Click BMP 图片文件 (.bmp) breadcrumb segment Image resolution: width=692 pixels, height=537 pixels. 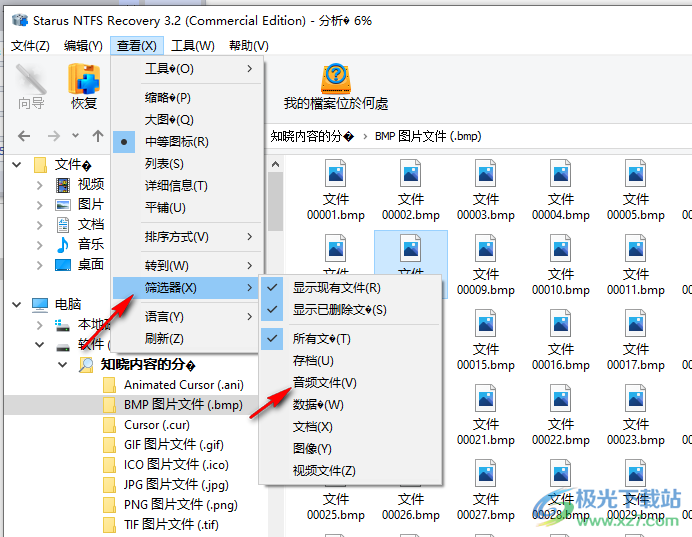point(428,136)
